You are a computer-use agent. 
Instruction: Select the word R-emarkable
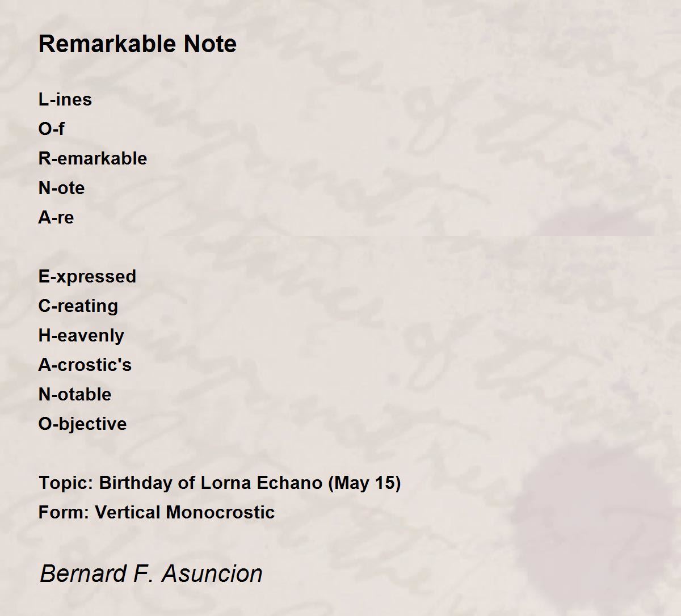point(93,159)
